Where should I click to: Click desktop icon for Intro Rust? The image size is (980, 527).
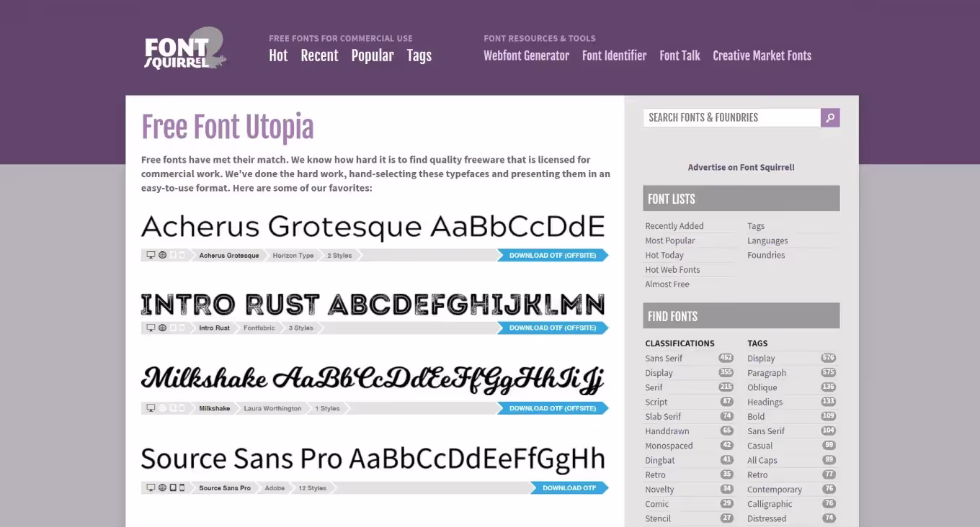coord(151,328)
